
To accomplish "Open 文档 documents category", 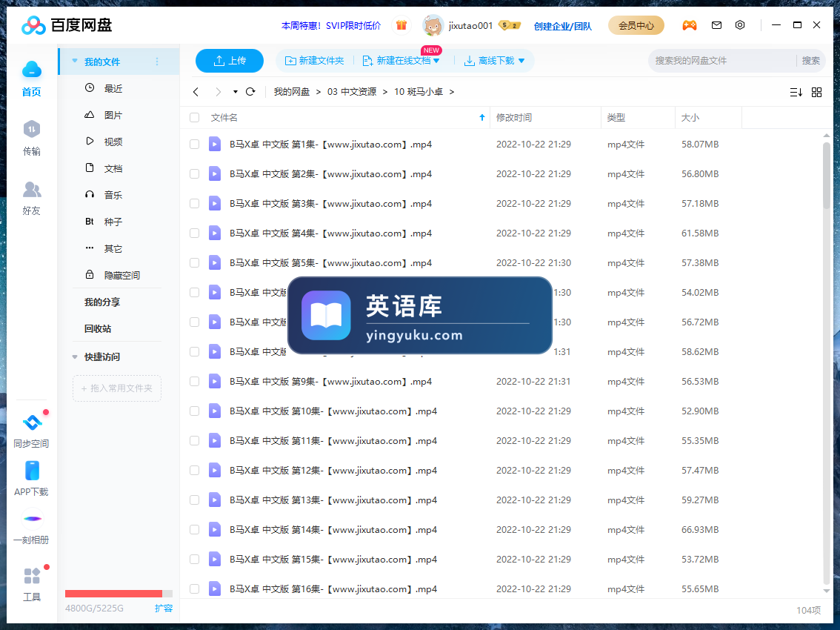I will coord(113,168).
